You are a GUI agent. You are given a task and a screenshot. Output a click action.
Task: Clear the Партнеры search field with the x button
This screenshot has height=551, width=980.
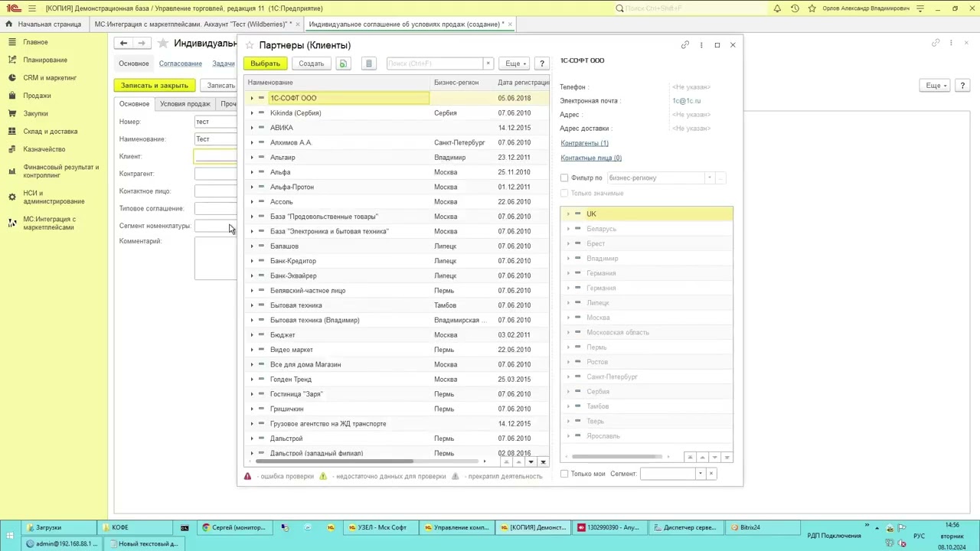(x=488, y=64)
